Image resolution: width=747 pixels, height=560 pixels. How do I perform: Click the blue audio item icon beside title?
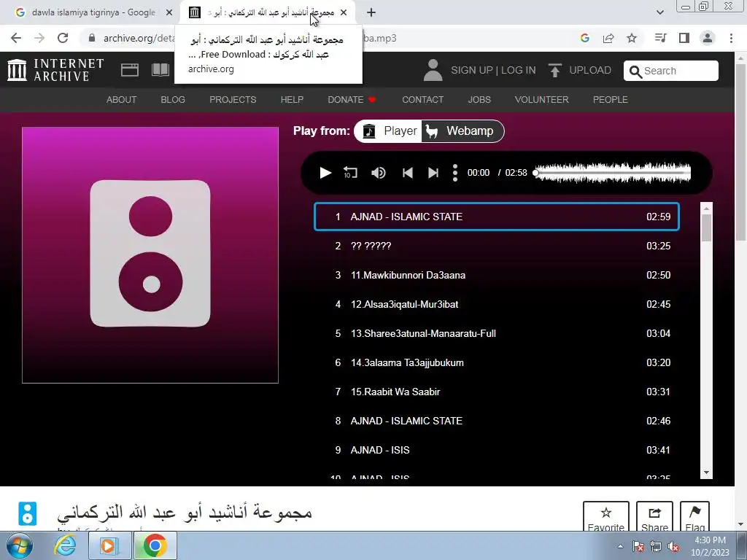[28, 514]
